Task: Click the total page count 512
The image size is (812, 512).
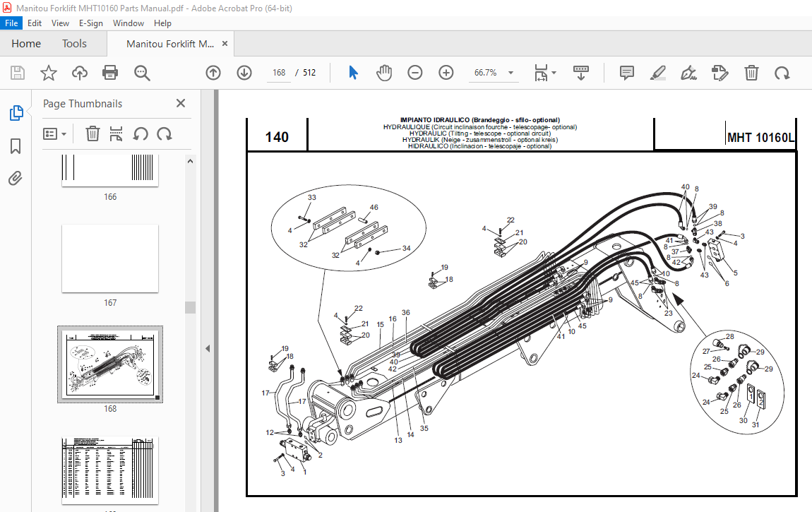Action: [x=309, y=73]
